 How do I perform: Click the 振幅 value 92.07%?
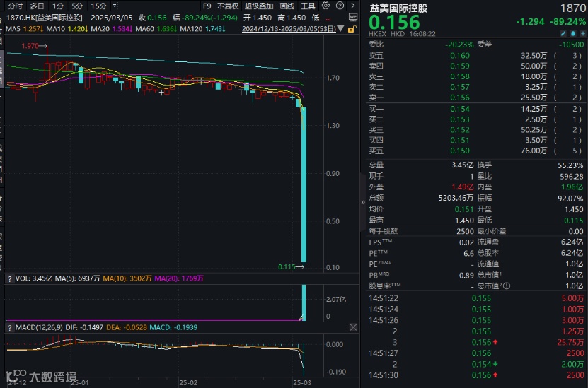point(570,199)
